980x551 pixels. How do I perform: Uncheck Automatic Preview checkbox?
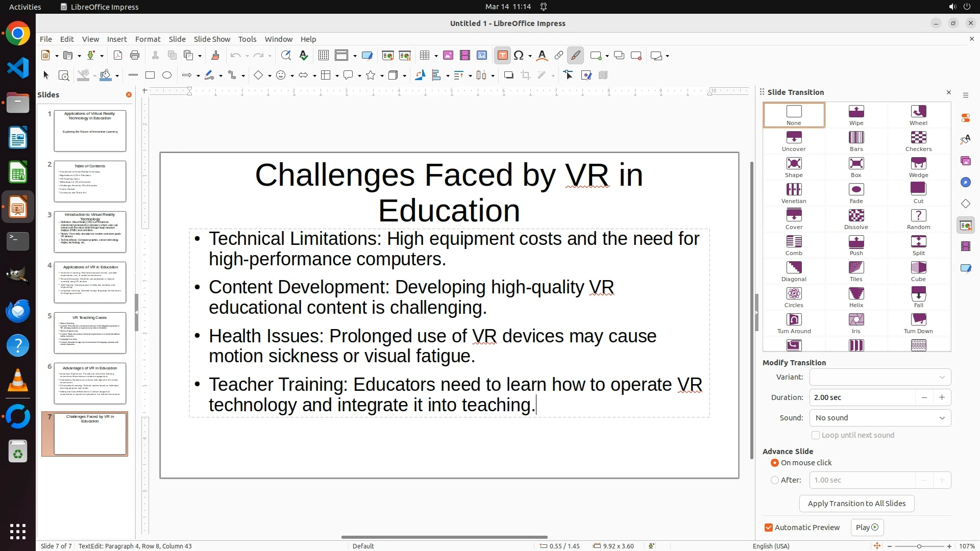click(x=769, y=528)
